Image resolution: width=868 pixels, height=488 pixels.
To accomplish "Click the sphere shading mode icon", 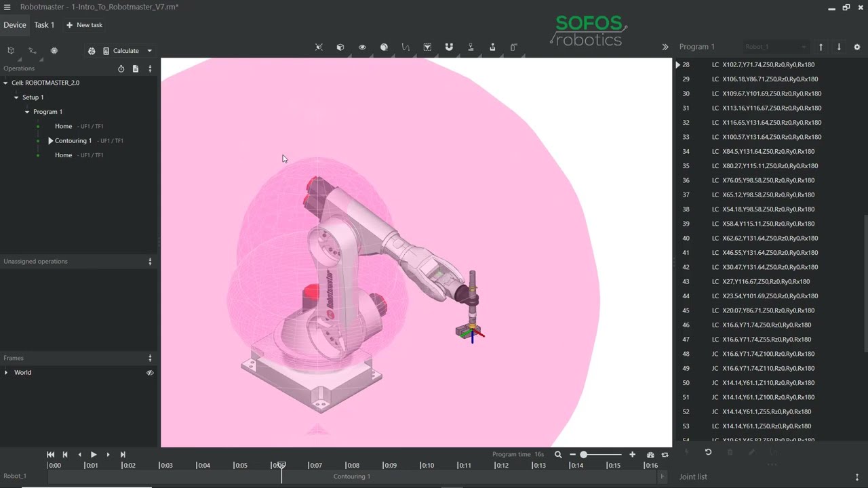I will tap(384, 47).
